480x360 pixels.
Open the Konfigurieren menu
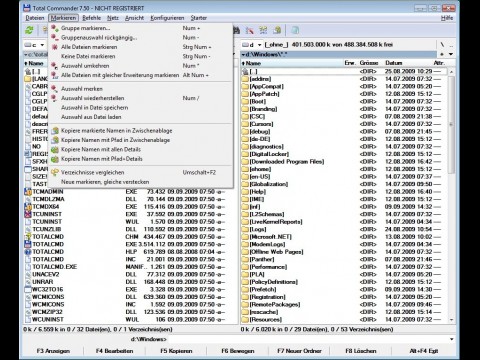pos(167,18)
